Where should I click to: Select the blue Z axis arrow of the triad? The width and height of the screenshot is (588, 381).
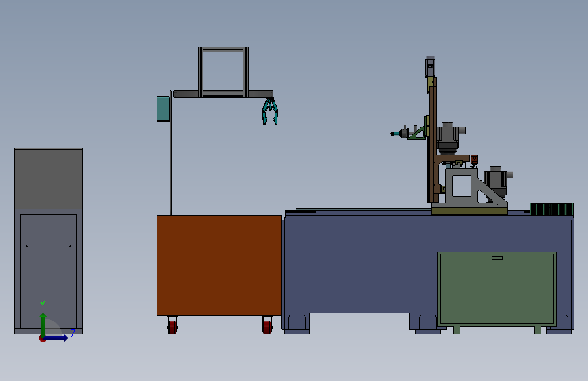pyautogui.click(x=56, y=338)
